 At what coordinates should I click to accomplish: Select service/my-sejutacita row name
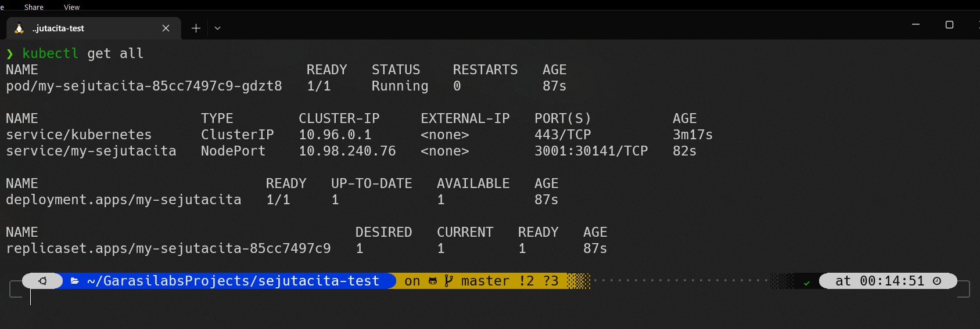(x=91, y=151)
